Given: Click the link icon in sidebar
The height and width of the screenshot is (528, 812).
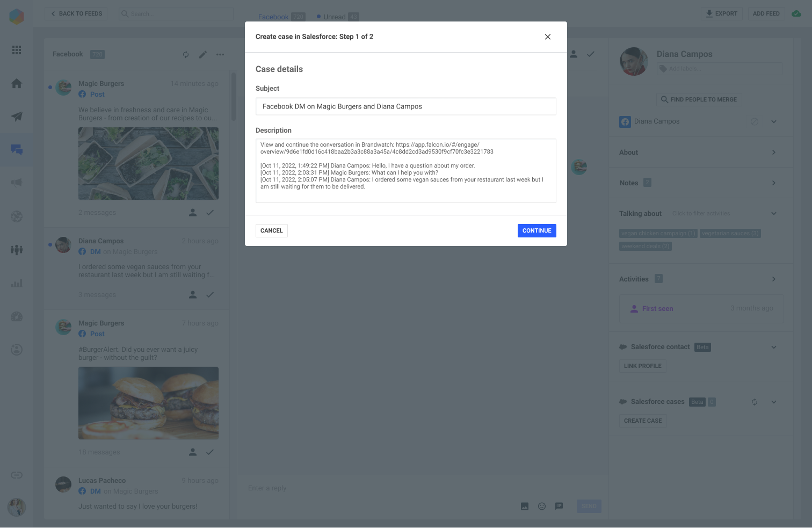Looking at the screenshot, I should pyautogui.click(x=17, y=475).
